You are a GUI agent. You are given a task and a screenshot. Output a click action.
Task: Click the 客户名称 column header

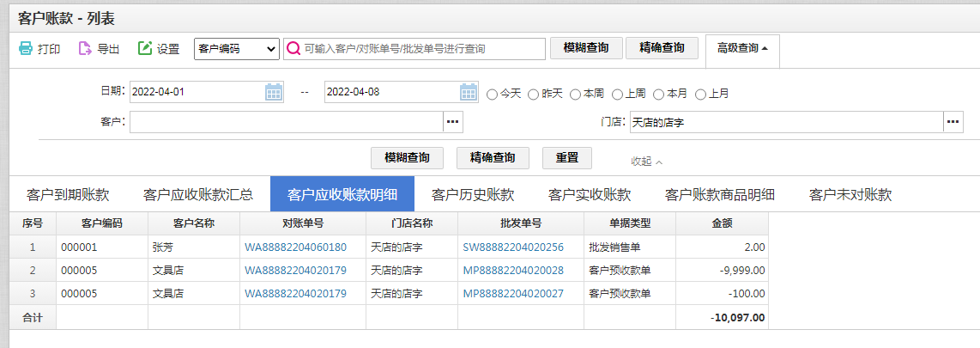click(x=194, y=223)
